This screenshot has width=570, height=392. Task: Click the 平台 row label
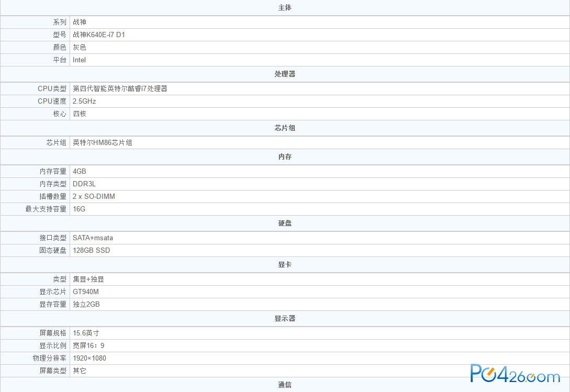pos(60,60)
